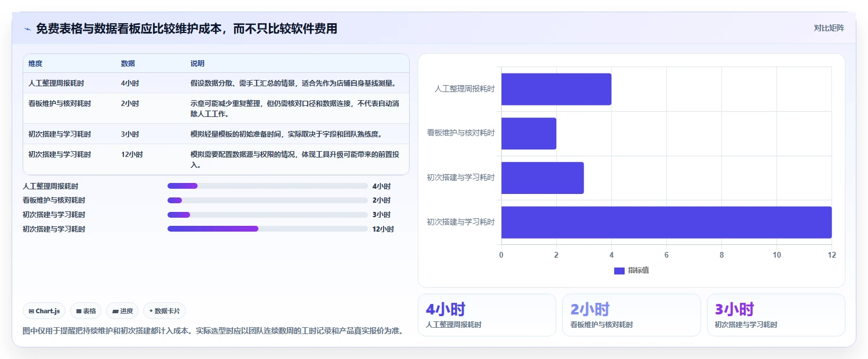Click the description starting 假设数据分散

click(293, 83)
